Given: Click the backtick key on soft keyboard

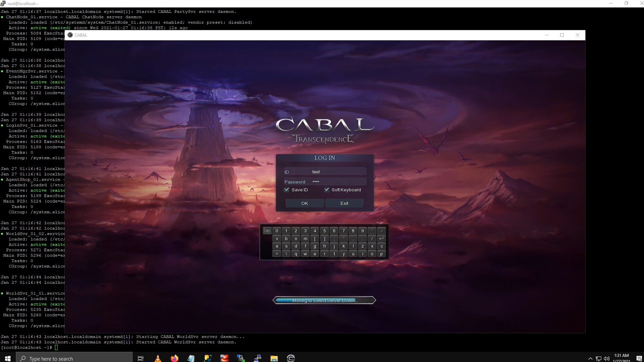Looking at the screenshot, I should point(372,231).
